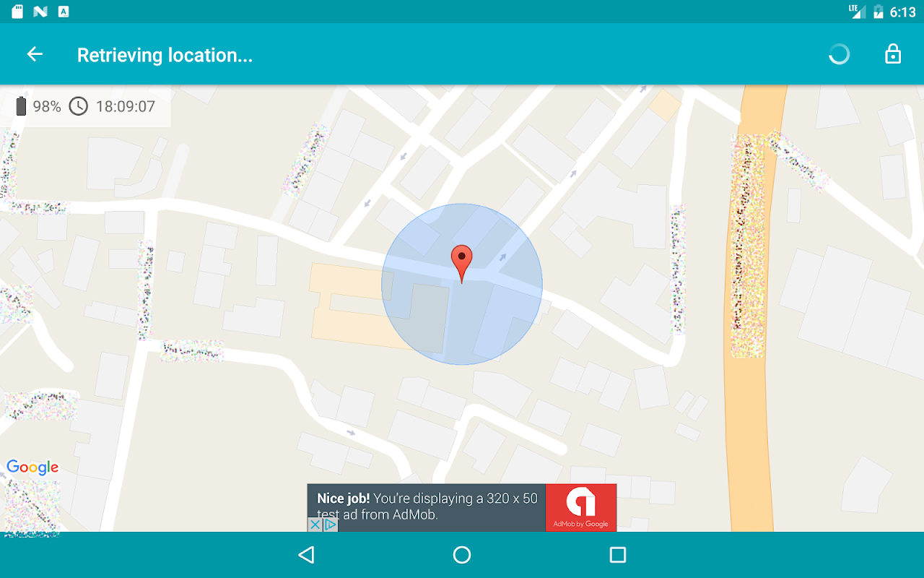Tap the N notification icon in status bar

coord(40,12)
